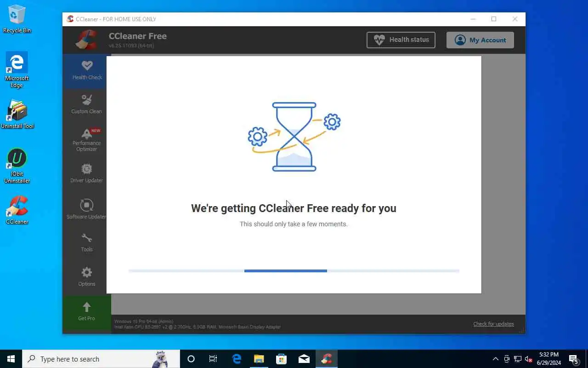Screen dimensions: 588x368
Task: Click the hourglass illustration
Action: click(294, 137)
